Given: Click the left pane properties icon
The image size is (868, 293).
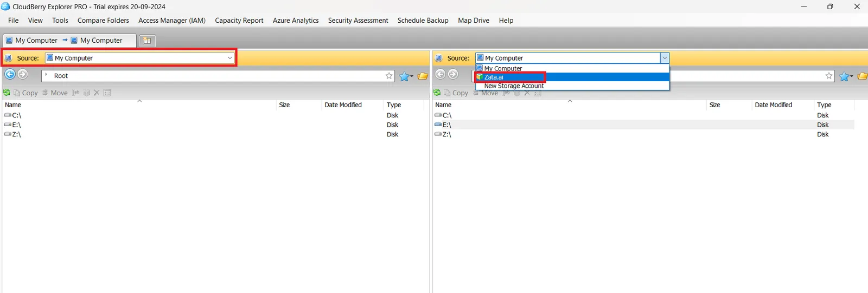Looking at the screenshot, I should click(x=107, y=93).
